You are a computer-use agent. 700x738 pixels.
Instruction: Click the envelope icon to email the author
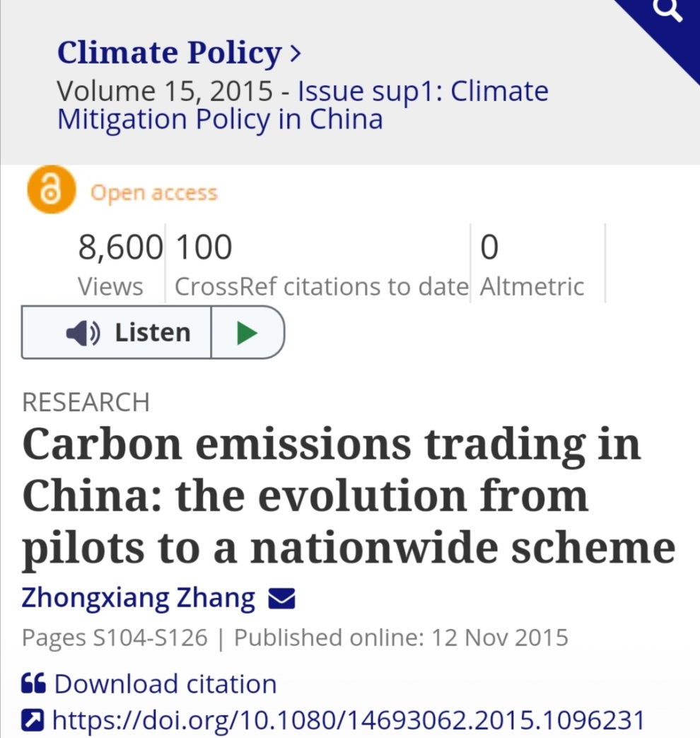(281, 599)
